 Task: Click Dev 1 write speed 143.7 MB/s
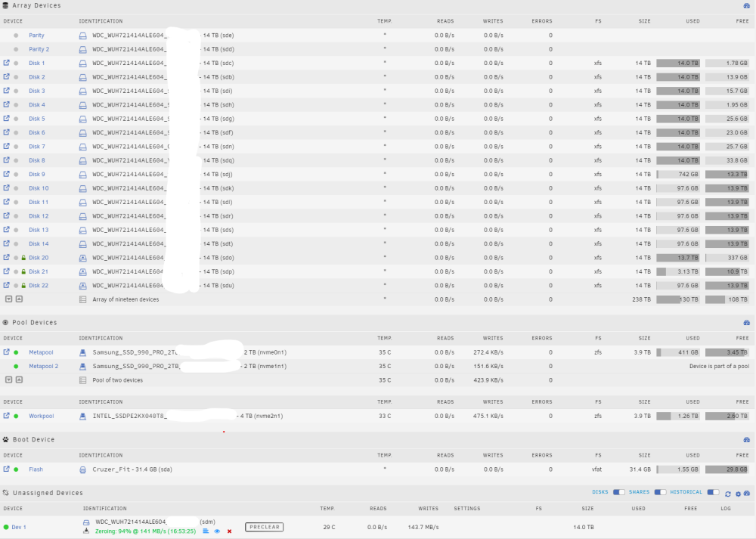[423, 527]
